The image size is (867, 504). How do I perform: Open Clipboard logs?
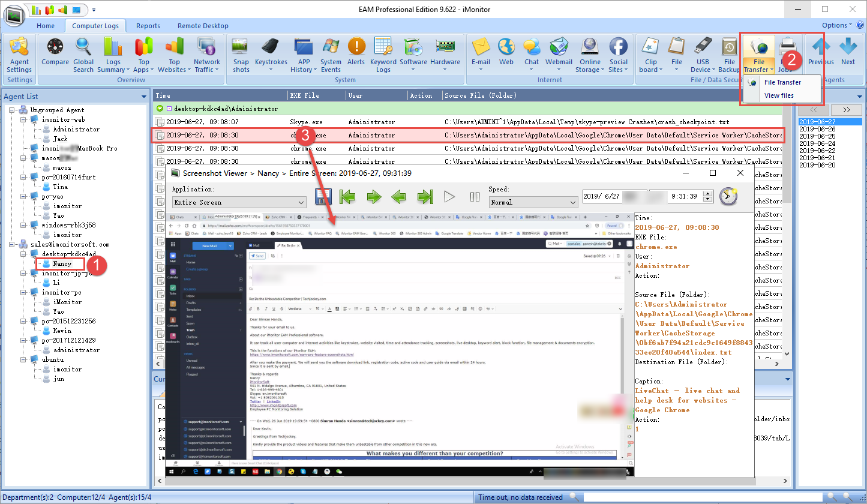pos(651,55)
